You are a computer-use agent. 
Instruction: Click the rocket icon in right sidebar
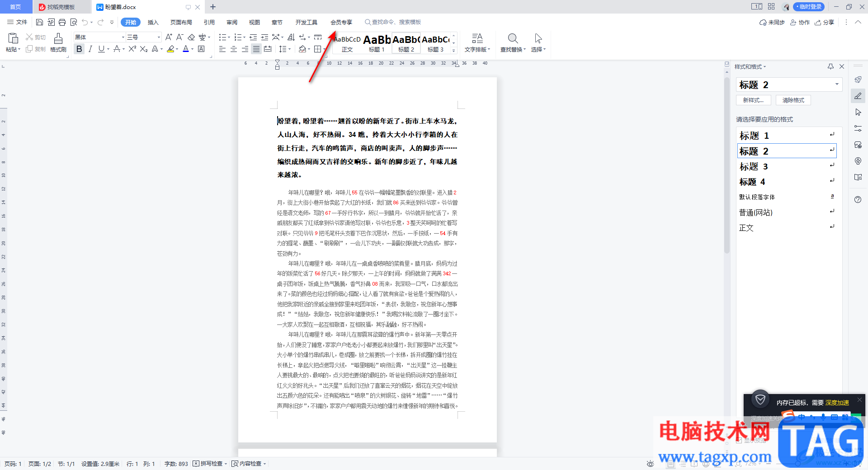[858, 80]
